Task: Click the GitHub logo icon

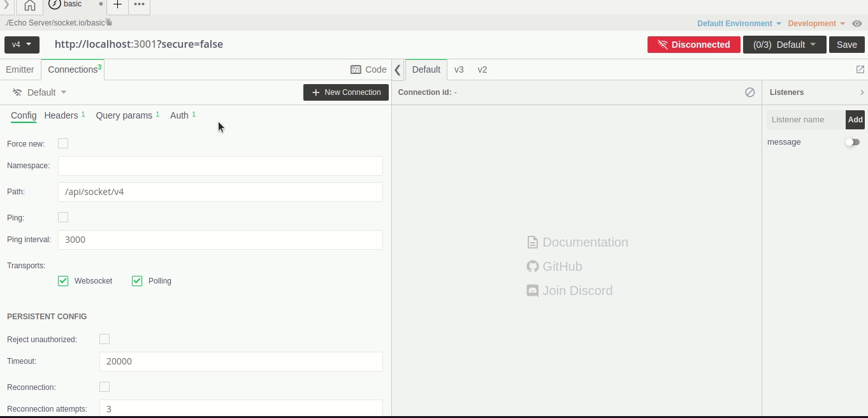Action: pos(532,266)
